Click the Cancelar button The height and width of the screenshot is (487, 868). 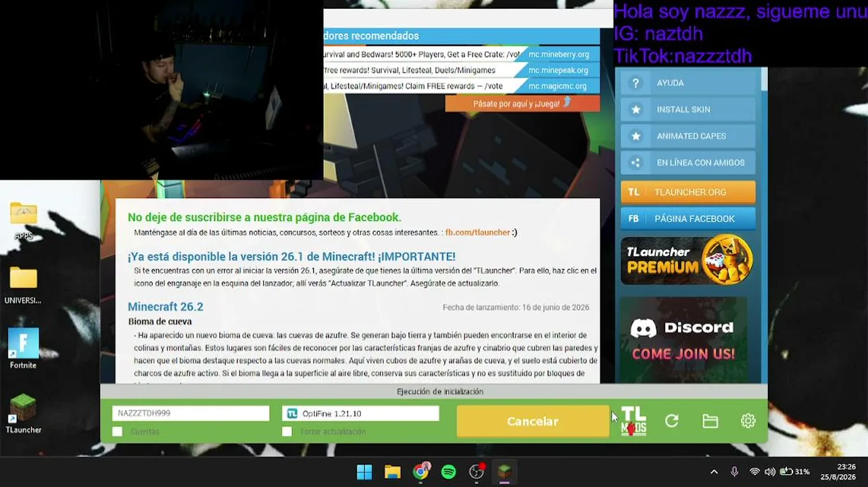pos(533,421)
